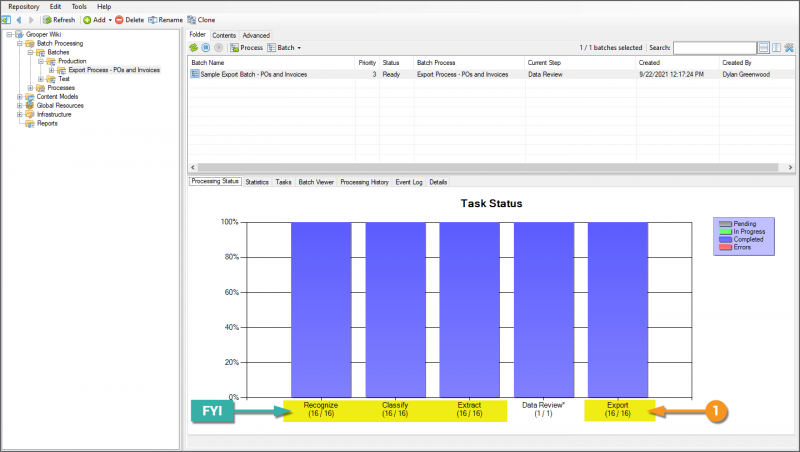Click the green Add button
The image size is (800, 452).
pyautogui.click(x=94, y=20)
